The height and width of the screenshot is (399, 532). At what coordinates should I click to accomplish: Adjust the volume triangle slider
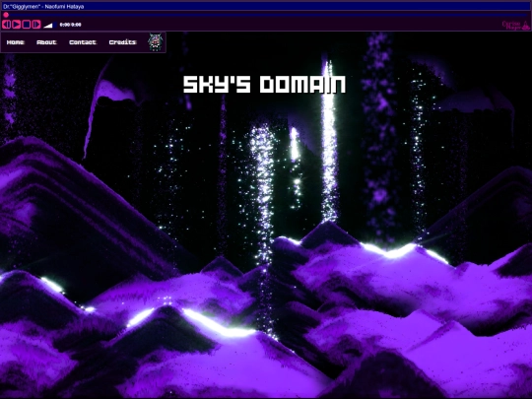click(48, 25)
